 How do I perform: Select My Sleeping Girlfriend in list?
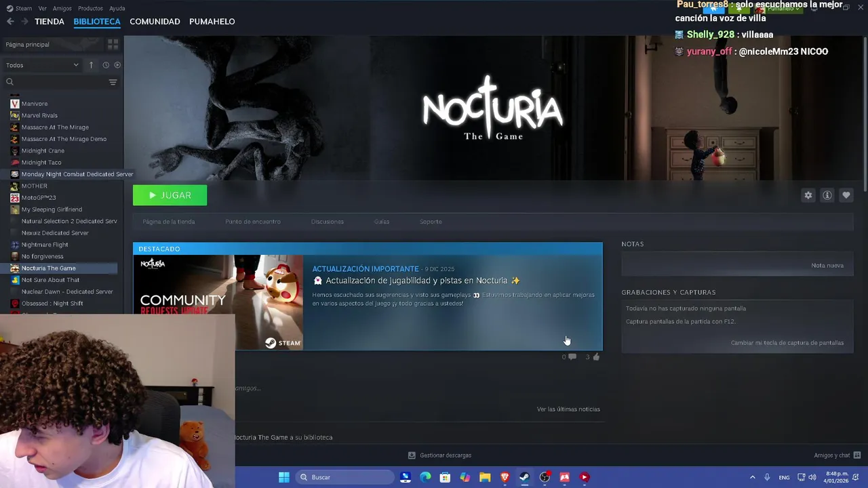click(52, 209)
